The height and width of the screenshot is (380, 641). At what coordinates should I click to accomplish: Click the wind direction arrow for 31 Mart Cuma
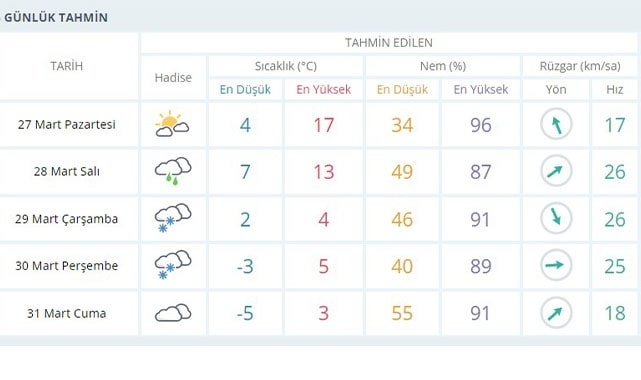click(x=556, y=313)
